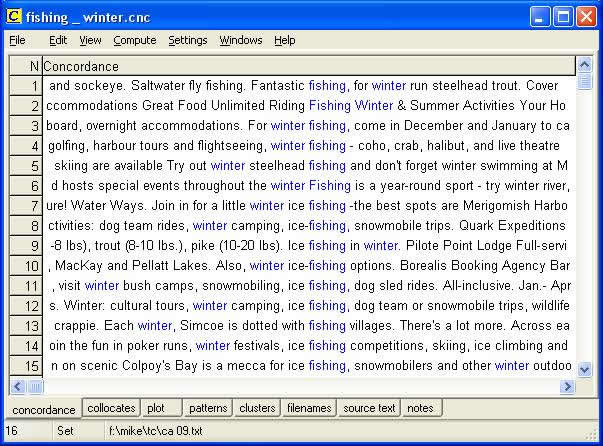Viewport: 603px width, 446px height.
Task: Click the vertical scrollbar down arrow
Action: tap(585, 369)
